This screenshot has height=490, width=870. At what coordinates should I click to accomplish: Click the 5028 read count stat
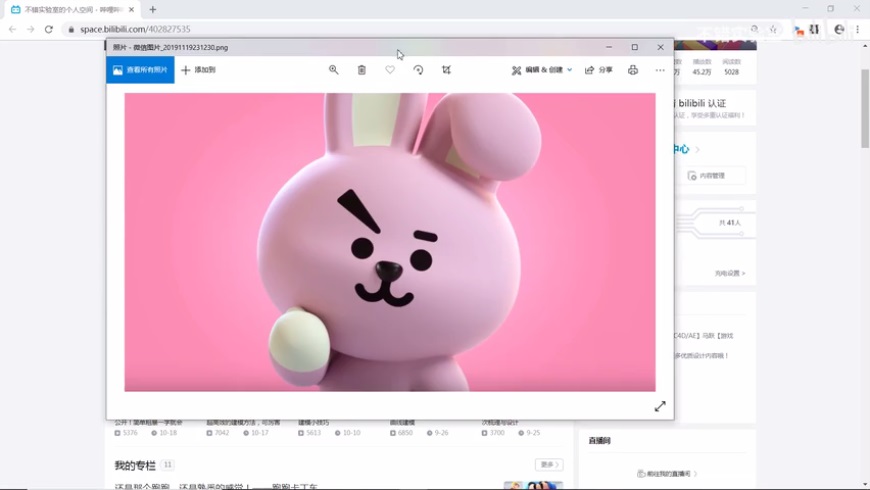tap(731, 72)
